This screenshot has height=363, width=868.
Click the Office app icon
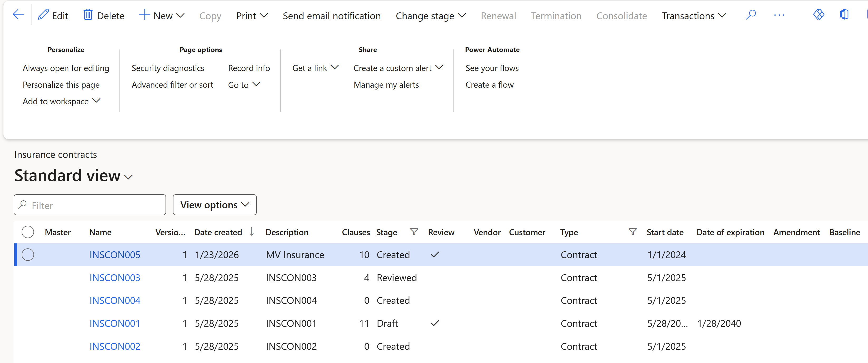tap(843, 15)
